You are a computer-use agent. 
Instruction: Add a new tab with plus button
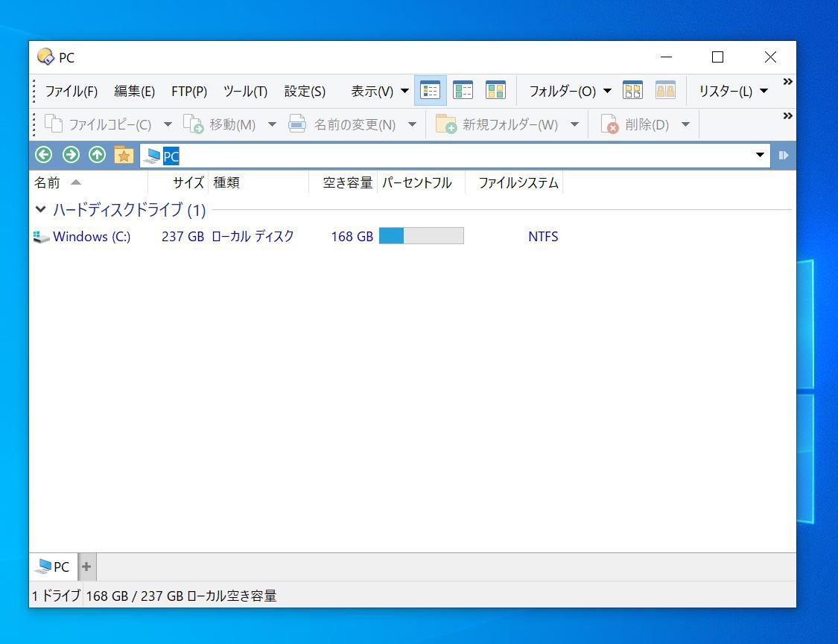click(x=86, y=567)
